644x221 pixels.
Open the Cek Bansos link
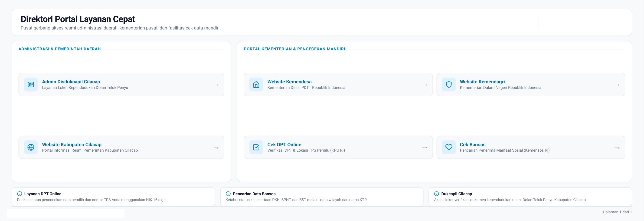pos(531,147)
